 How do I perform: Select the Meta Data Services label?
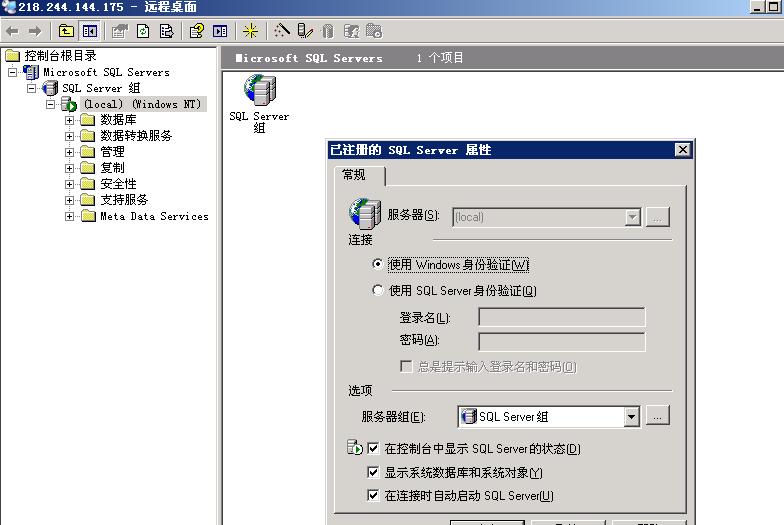[x=154, y=216]
